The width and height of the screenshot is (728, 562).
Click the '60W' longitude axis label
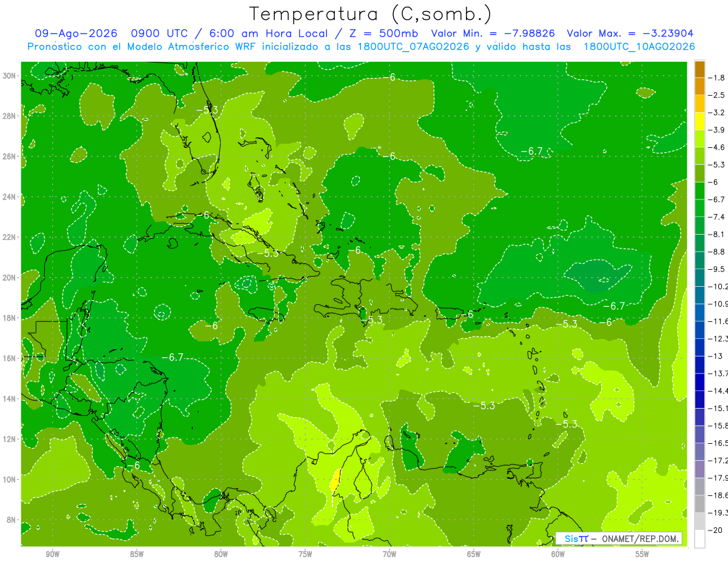(x=558, y=554)
